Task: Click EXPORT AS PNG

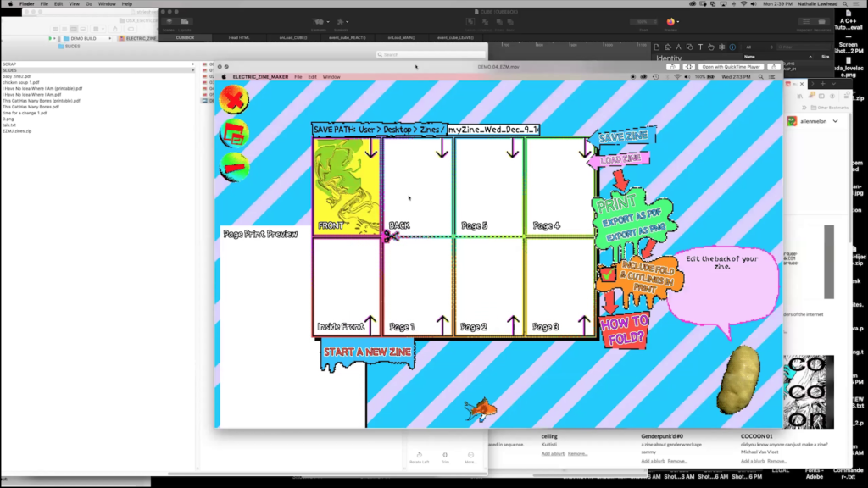Action: click(x=636, y=233)
